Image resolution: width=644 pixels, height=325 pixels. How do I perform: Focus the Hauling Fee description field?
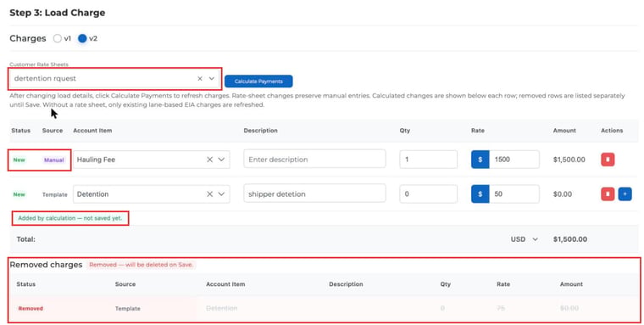[x=314, y=160]
